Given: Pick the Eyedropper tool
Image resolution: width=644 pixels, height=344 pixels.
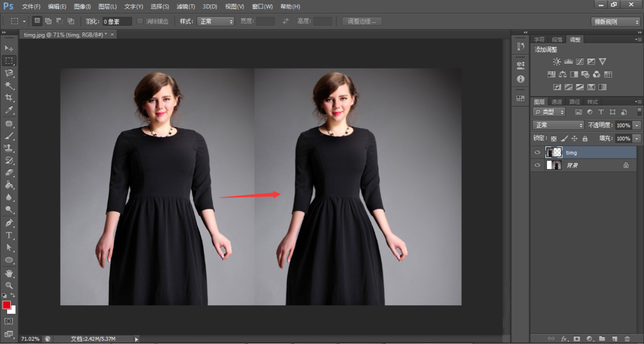Looking at the screenshot, I should click(9, 110).
